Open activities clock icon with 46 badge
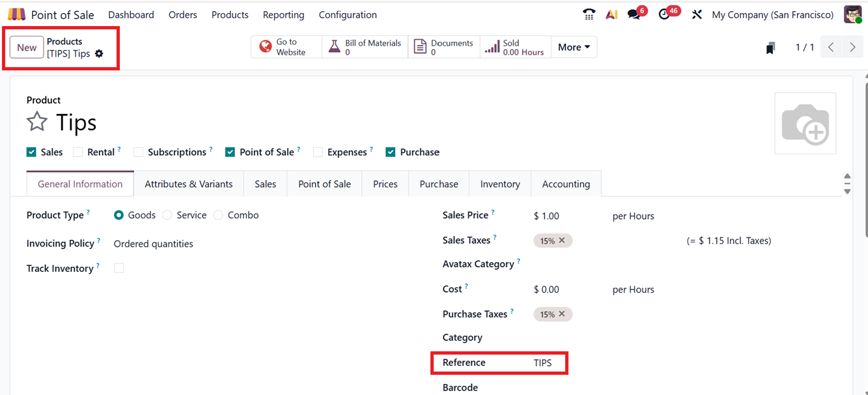 pos(664,14)
